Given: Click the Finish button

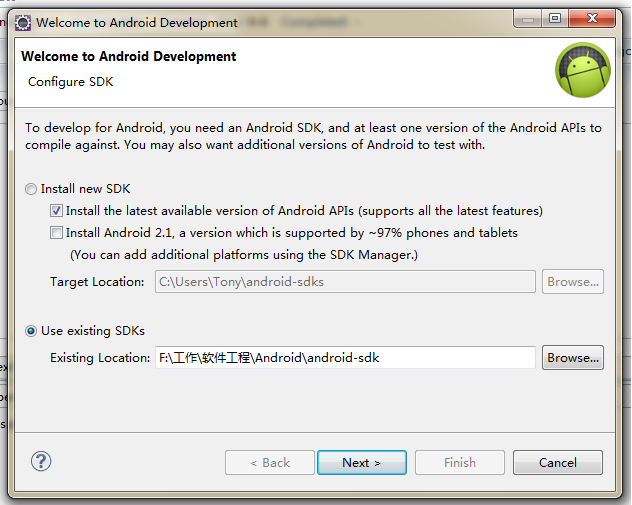Looking at the screenshot, I should coord(460,463).
